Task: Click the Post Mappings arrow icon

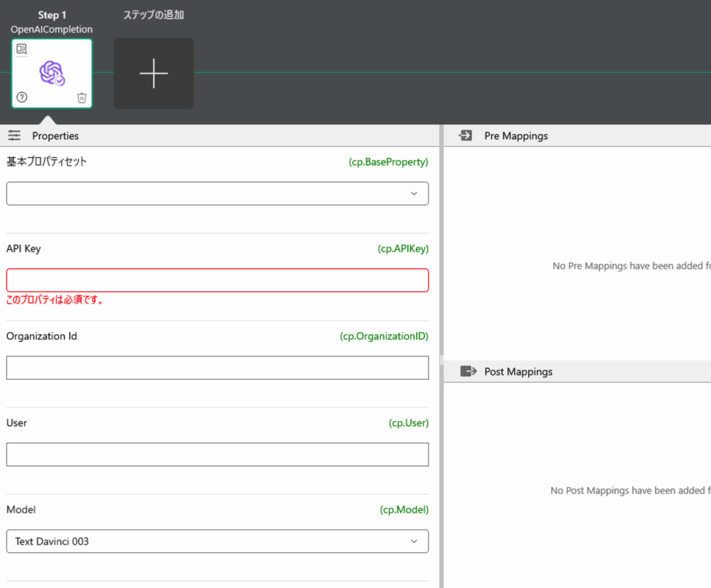Action: tap(468, 371)
